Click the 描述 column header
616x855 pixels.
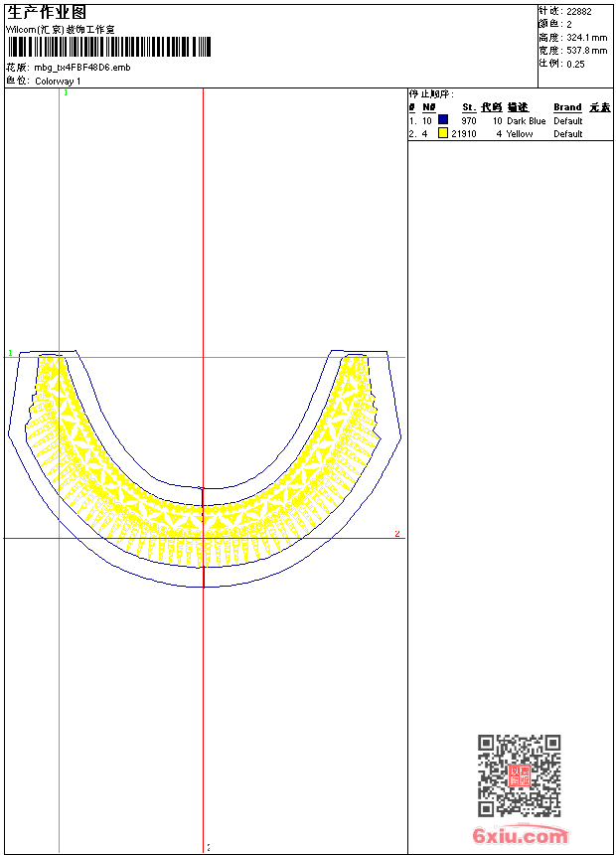coord(518,107)
